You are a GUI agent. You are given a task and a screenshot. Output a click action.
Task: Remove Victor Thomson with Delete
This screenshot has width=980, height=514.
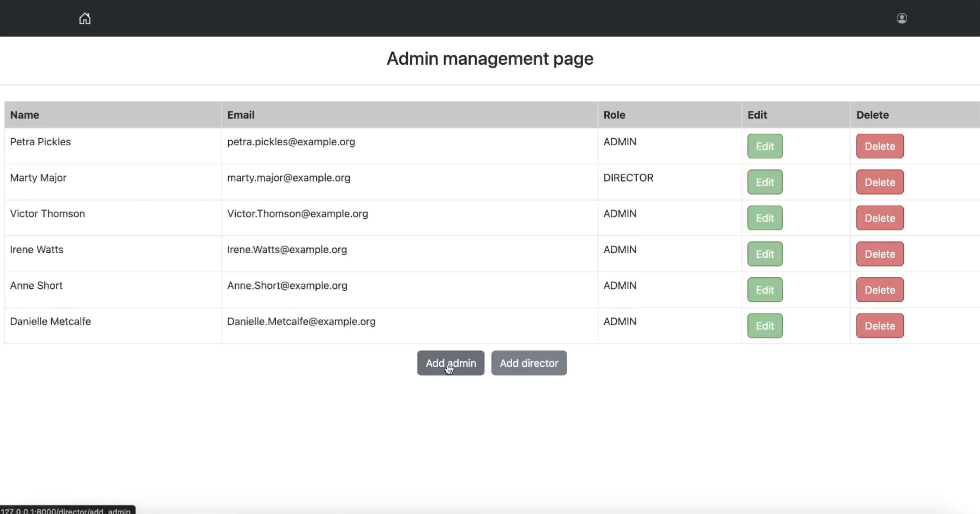(x=880, y=218)
